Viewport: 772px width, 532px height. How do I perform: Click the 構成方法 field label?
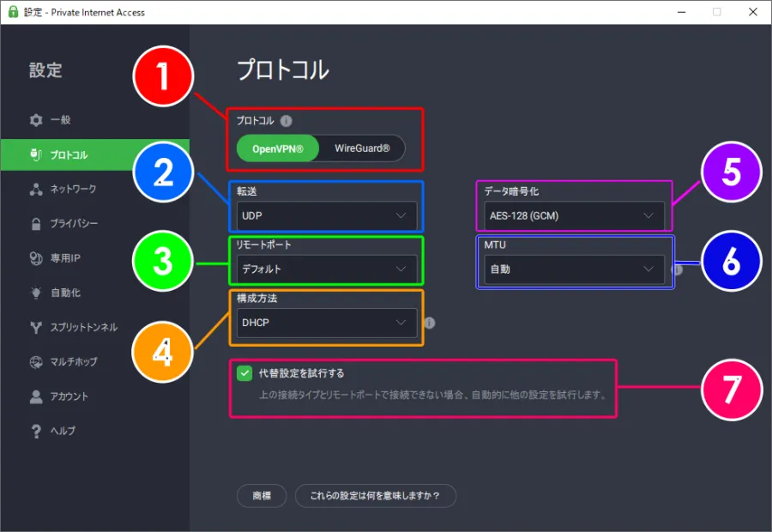257,298
